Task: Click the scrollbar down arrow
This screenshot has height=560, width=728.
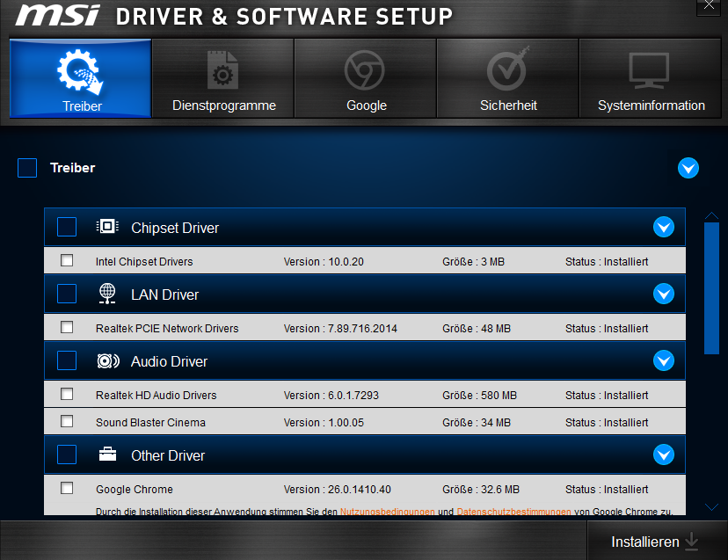Action: click(711, 506)
